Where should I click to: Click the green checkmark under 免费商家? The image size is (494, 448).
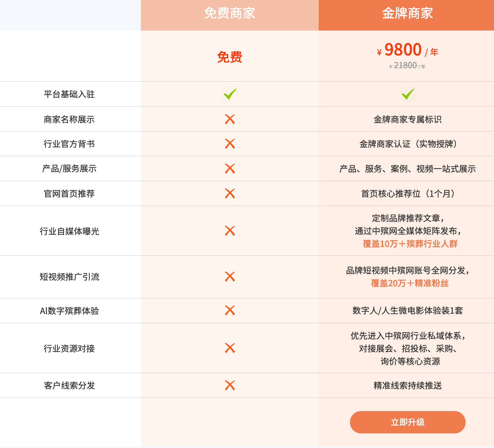pos(230,94)
